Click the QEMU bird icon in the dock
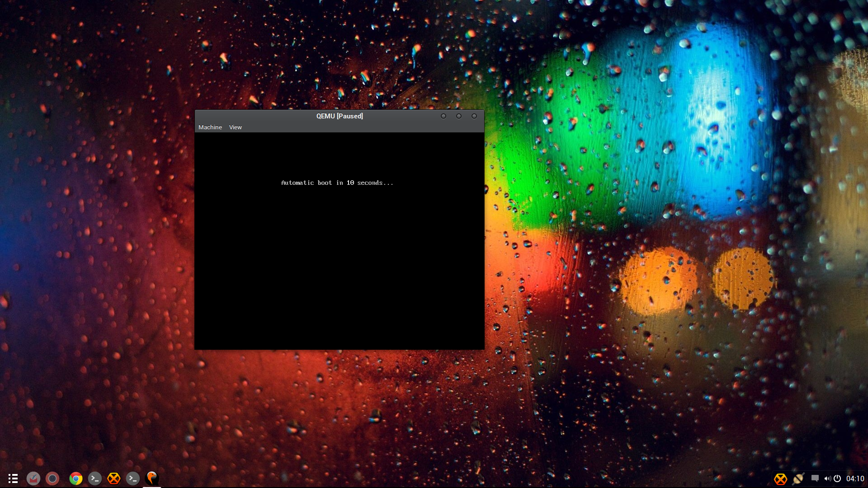The image size is (868, 488). pyautogui.click(x=152, y=478)
